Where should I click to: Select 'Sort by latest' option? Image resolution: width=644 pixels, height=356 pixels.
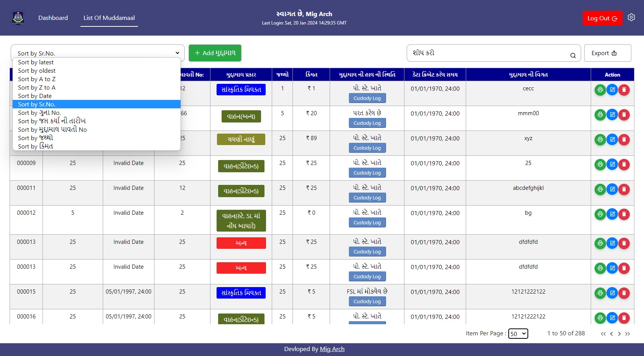[36, 62]
